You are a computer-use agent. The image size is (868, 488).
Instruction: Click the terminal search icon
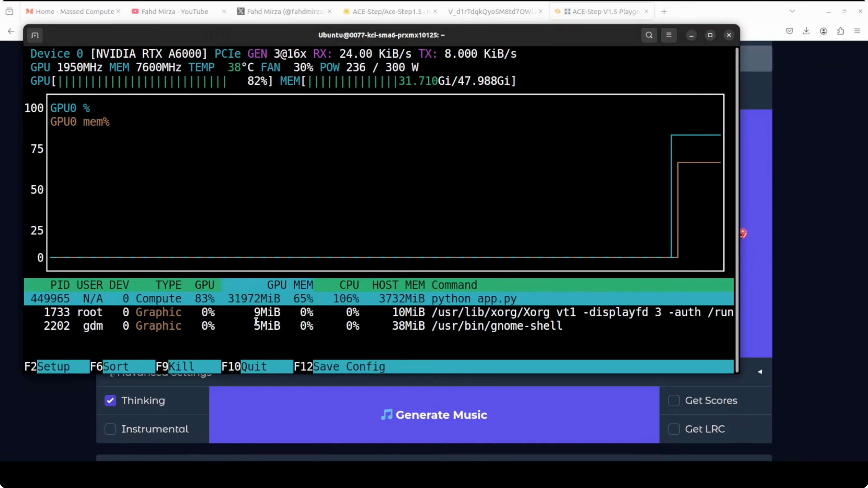pyautogui.click(x=649, y=35)
